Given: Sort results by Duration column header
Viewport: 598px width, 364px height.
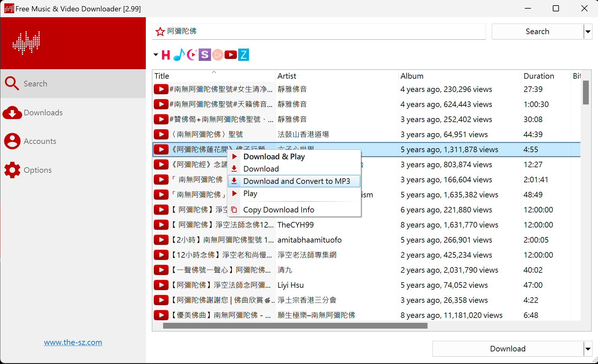Looking at the screenshot, I should 546,76.
